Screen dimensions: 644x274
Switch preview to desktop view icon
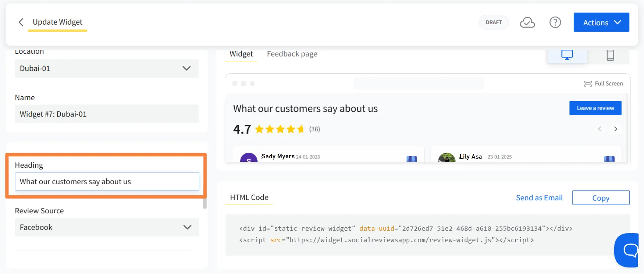pos(567,55)
